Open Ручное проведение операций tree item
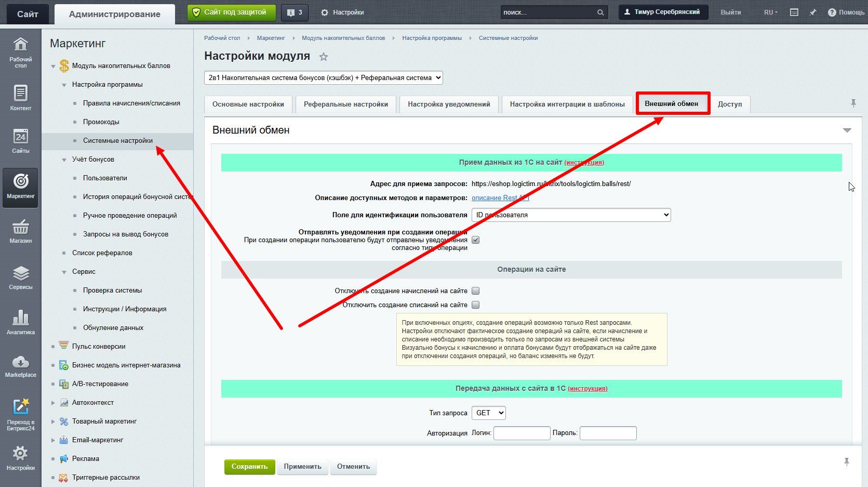The width and height of the screenshot is (868, 487). 130,216
